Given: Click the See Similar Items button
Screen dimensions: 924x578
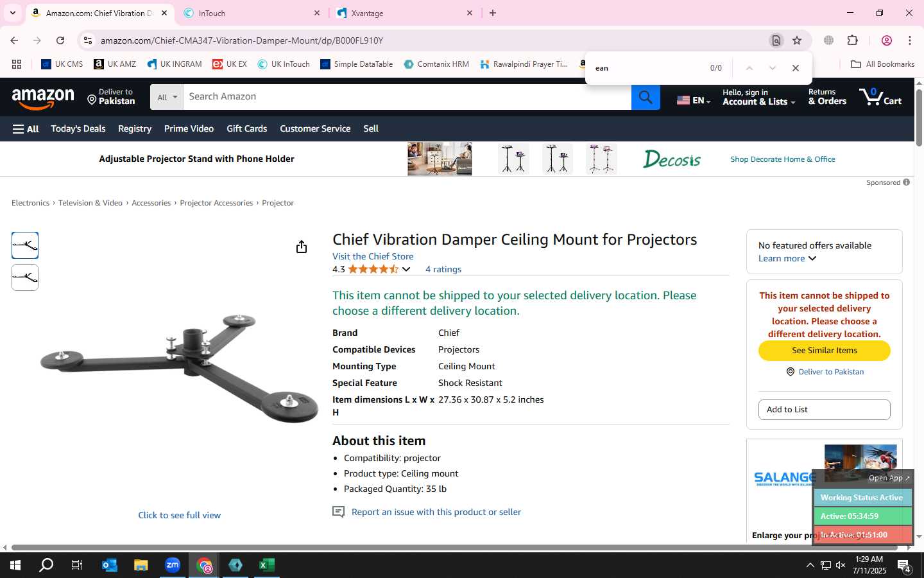Looking at the screenshot, I should tap(825, 351).
